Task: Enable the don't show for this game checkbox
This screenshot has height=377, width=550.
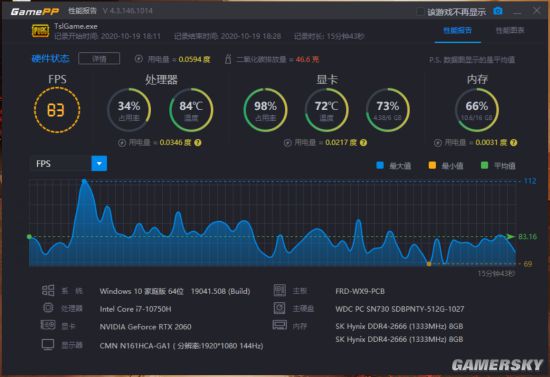Action: coord(420,12)
